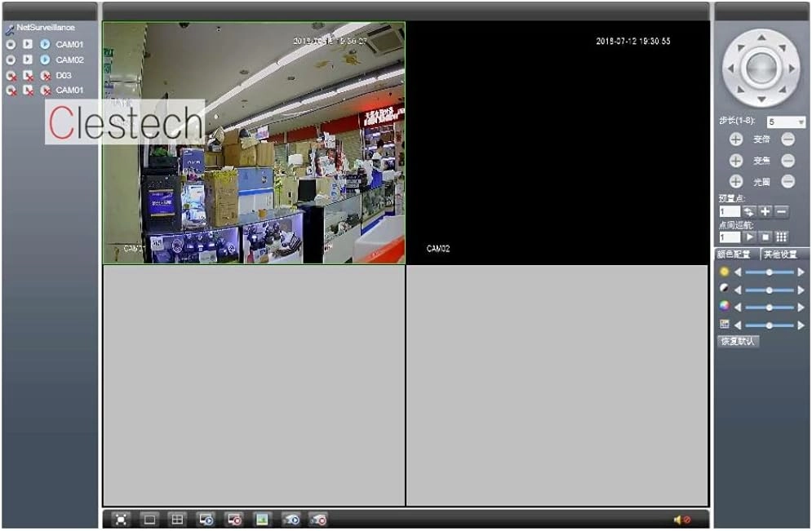Select the single-view layout icon
812x531 pixels.
[149, 519]
